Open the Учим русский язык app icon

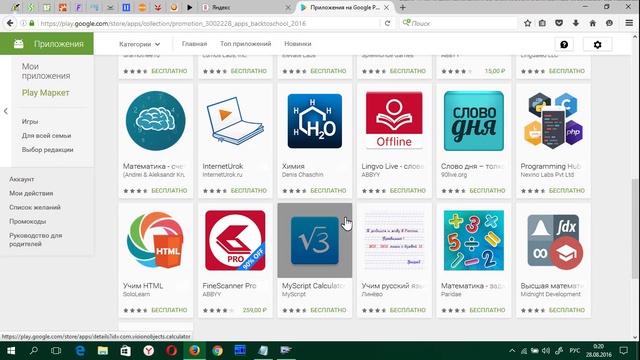(x=394, y=240)
